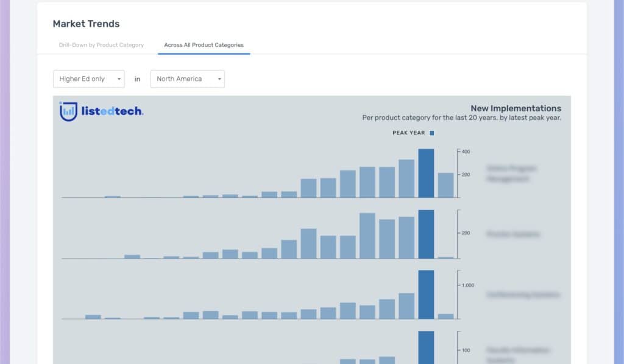Click the listedtech shield logo icon
The height and width of the screenshot is (364, 624).
[68, 111]
